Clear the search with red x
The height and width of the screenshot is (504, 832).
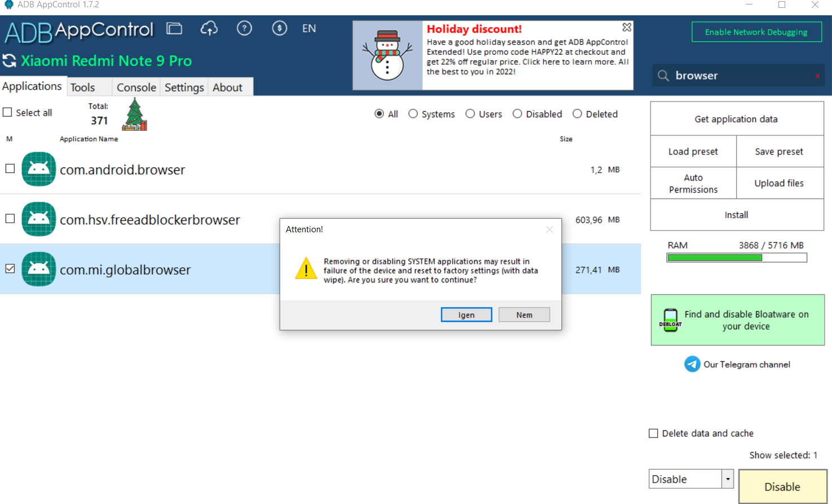817,76
